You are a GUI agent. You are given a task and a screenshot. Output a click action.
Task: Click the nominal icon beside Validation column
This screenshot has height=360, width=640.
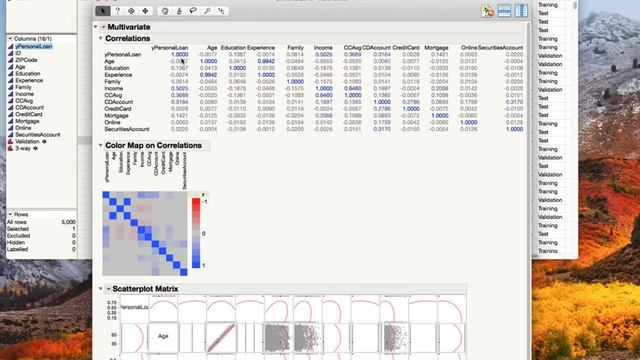click(11, 141)
